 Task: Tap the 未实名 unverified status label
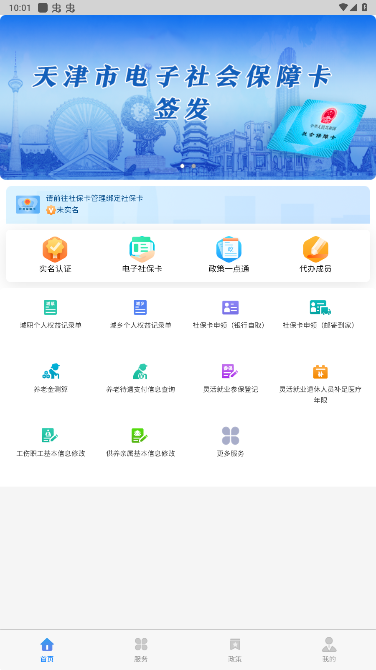[68, 210]
